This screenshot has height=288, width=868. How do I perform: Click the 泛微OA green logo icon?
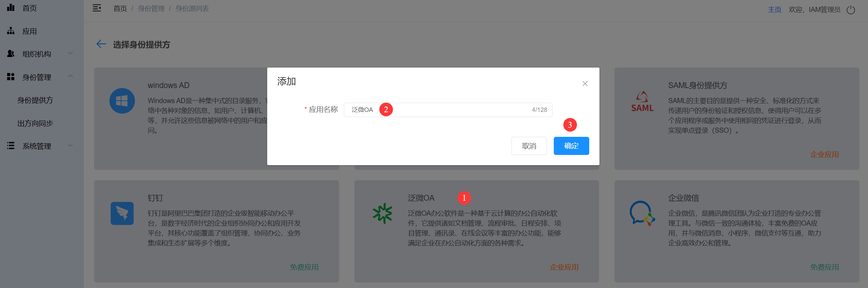382,214
